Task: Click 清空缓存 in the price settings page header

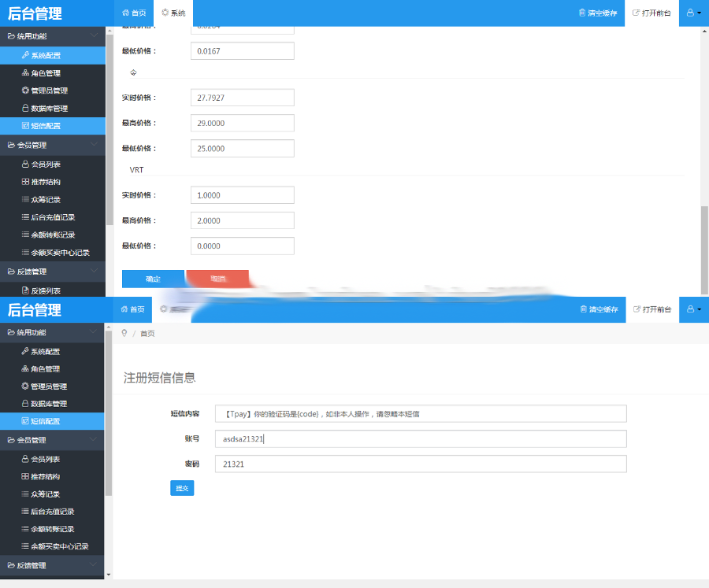Action: [598, 13]
